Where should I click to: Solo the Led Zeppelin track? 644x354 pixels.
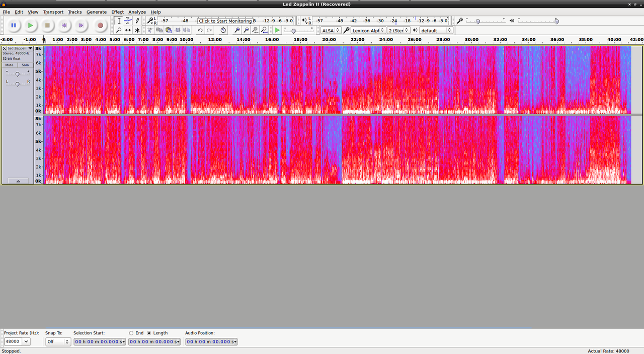coord(25,65)
